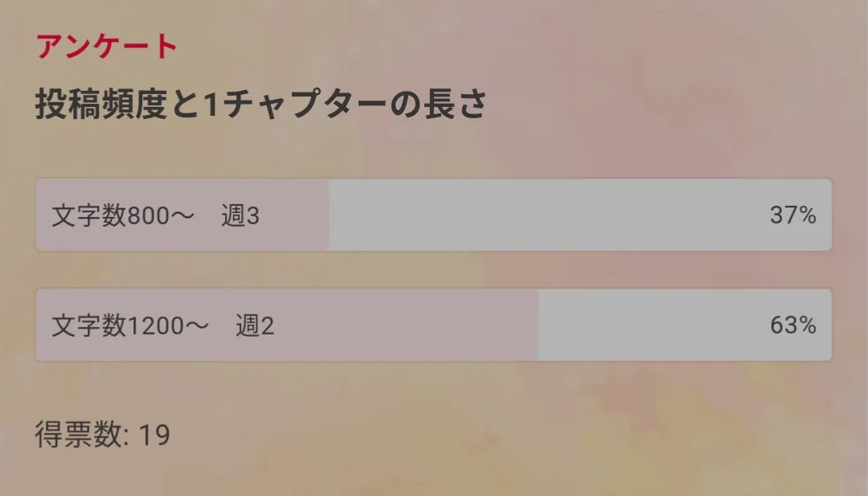Click the "文字数1200〜" label text
The height and width of the screenshot is (496, 868).
click(130, 326)
